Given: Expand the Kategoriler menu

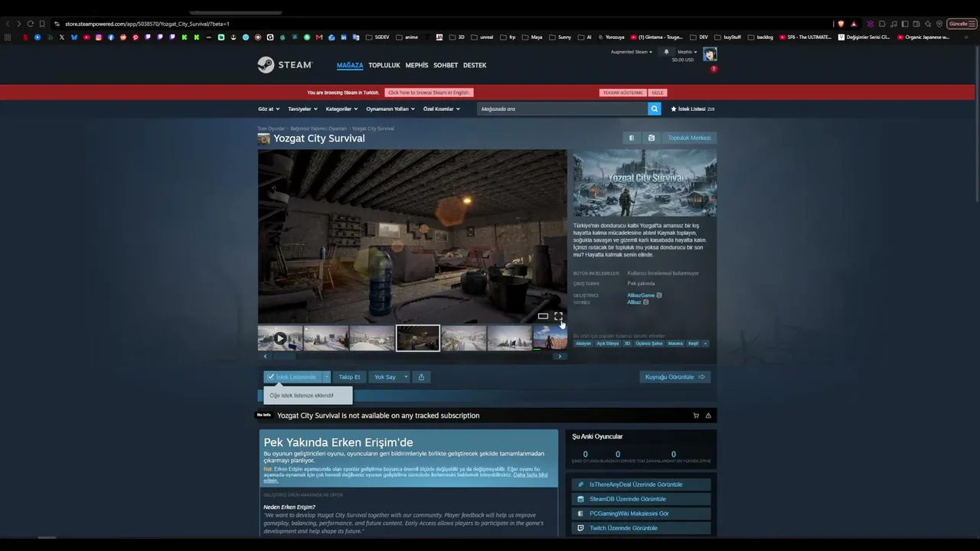Looking at the screenshot, I should pos(341,109).
